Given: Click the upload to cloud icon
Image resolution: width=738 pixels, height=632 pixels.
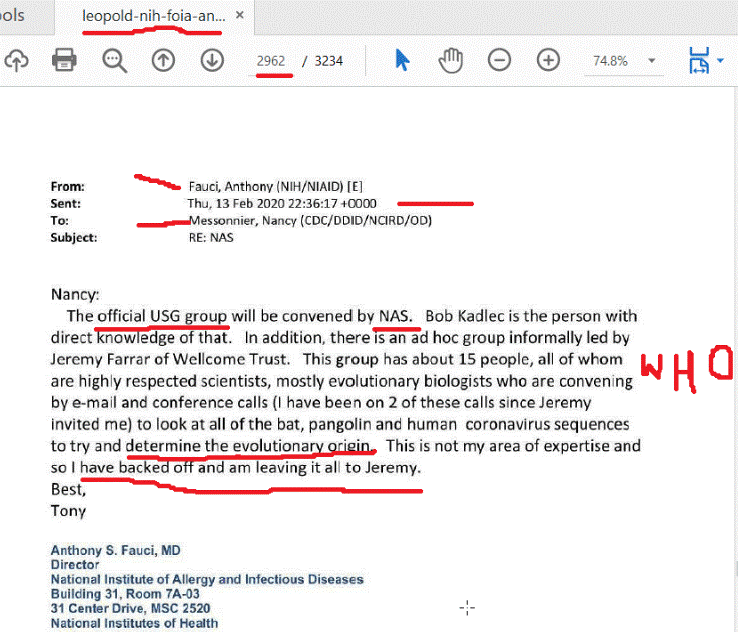Looking at the screenshot, I should pos(15,60).
